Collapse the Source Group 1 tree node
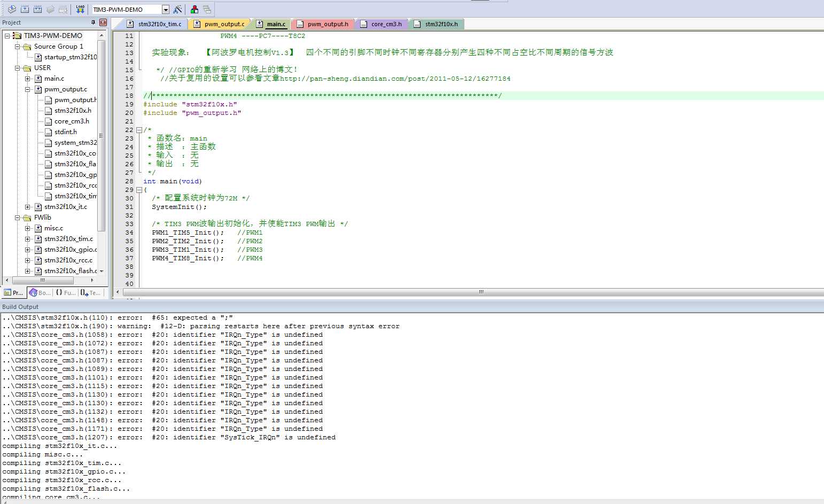The height and width of the screenshot is (504, 824). click(18, 46)
